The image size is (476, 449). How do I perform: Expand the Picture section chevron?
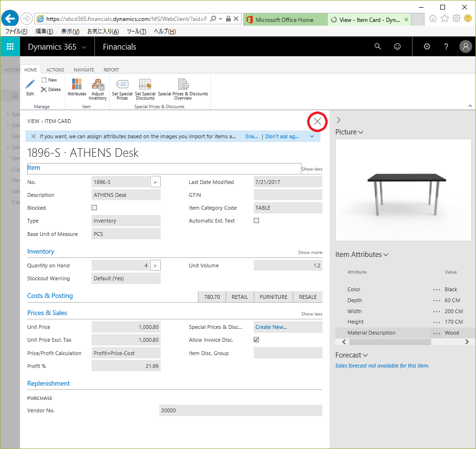pos(361,133)
